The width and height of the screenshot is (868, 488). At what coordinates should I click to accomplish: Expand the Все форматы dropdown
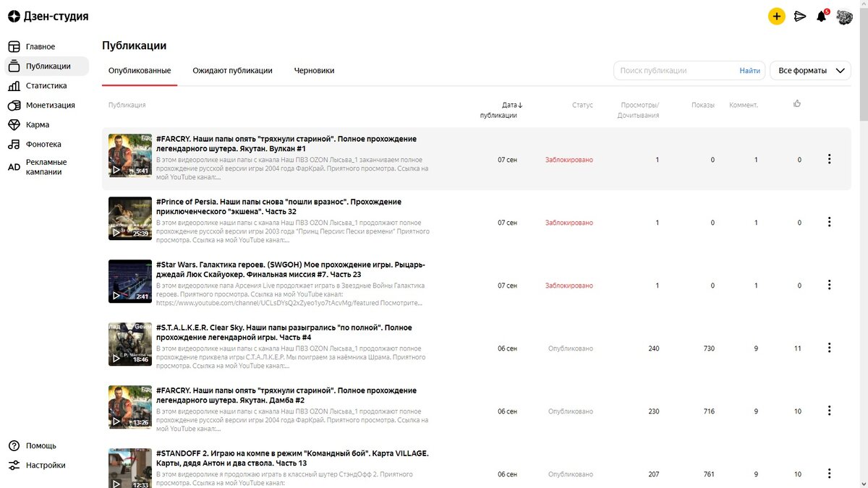coord(810,70)
